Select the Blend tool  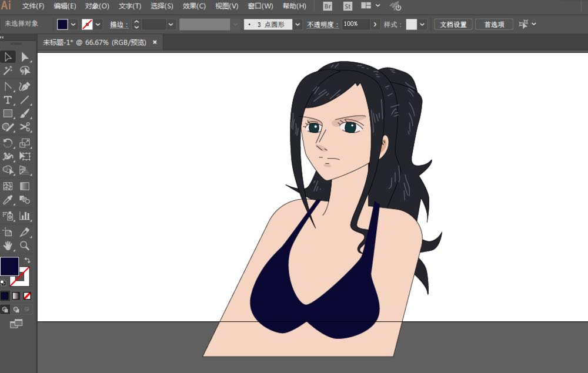(x=25, y=200)
